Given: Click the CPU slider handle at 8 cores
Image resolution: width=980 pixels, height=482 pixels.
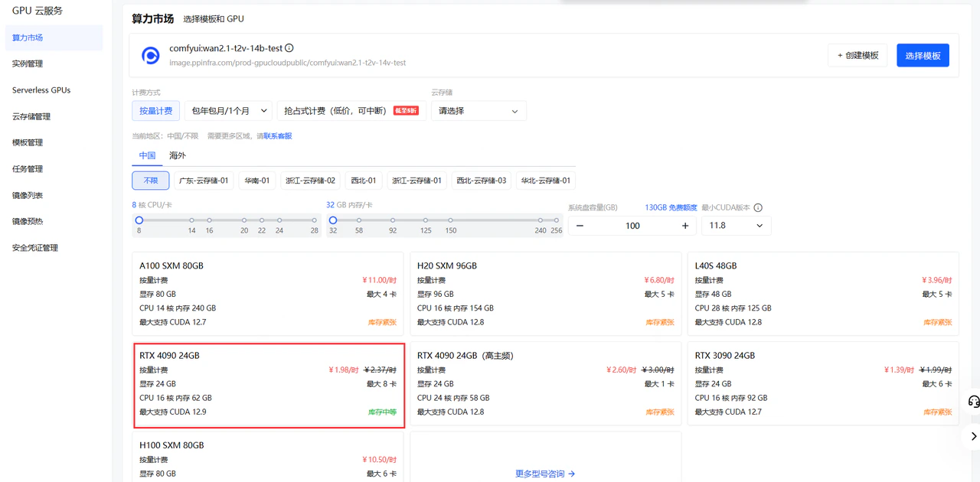Looking at the screenshot, I should point(139,220).
